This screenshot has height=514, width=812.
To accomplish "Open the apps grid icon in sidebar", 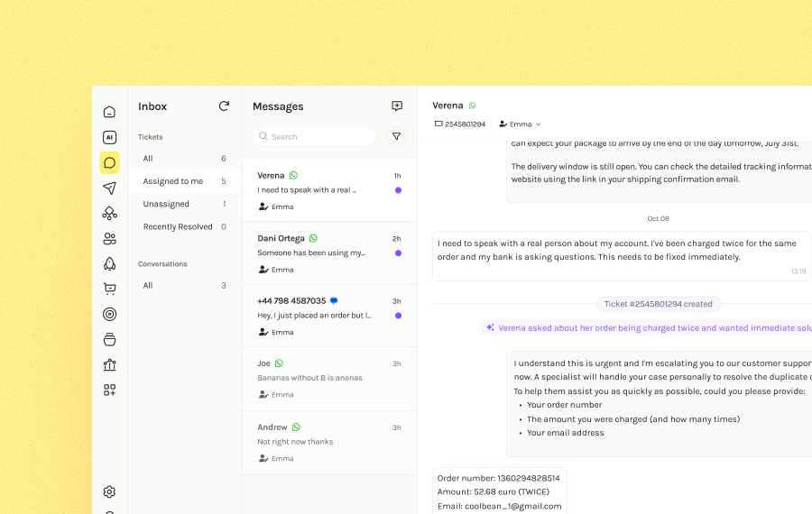I will 109,390.
